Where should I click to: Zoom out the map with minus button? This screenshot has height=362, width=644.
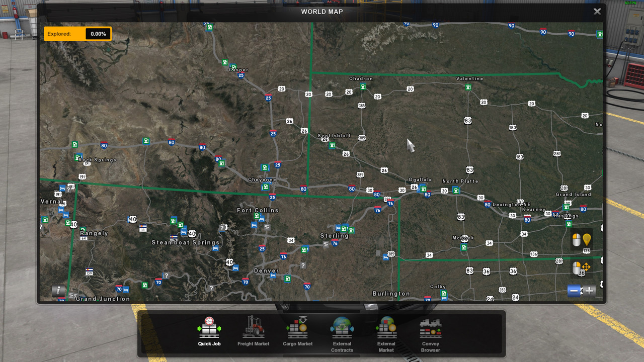[574, 291]
